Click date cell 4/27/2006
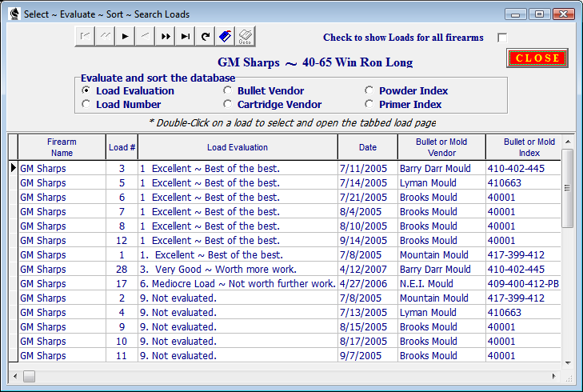Viewport: 583px width, 392px height. (x=368, y=283)
